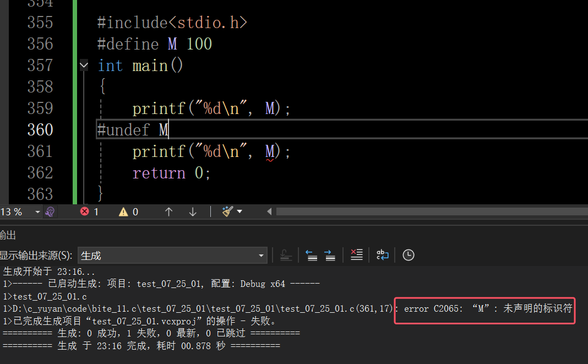This screenshot has width=588, height=364.
Task: Click the horizontal scrollbar left arrow
Action: [269, 211]
